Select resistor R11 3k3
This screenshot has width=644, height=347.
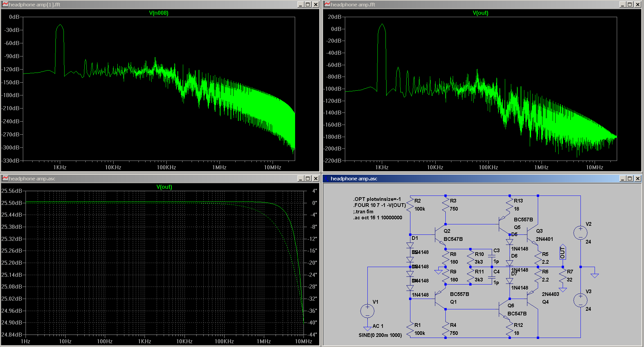point(471,276)
